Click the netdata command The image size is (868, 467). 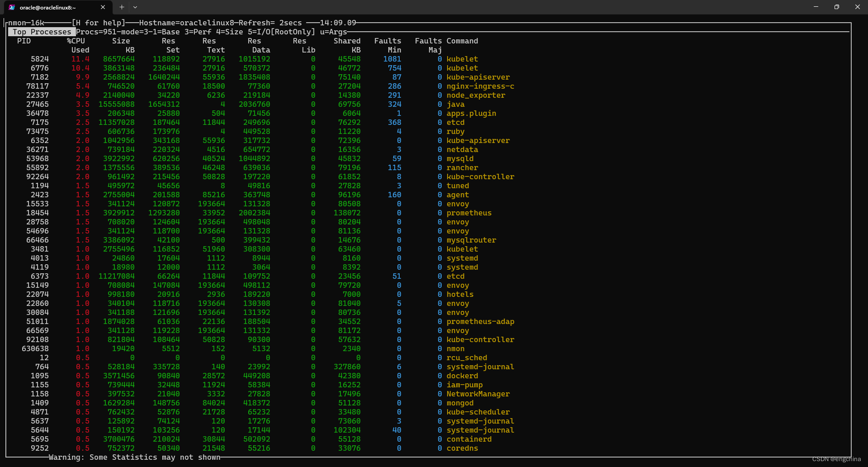462,149
